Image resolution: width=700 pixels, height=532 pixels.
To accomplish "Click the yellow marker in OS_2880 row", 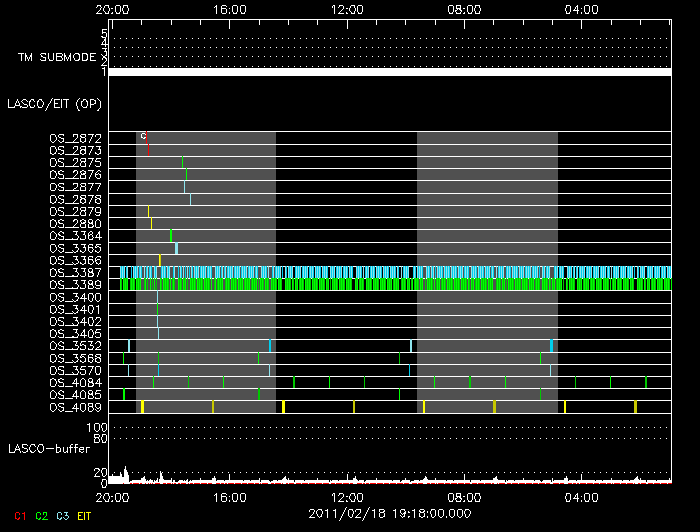I will click(151, 223).
